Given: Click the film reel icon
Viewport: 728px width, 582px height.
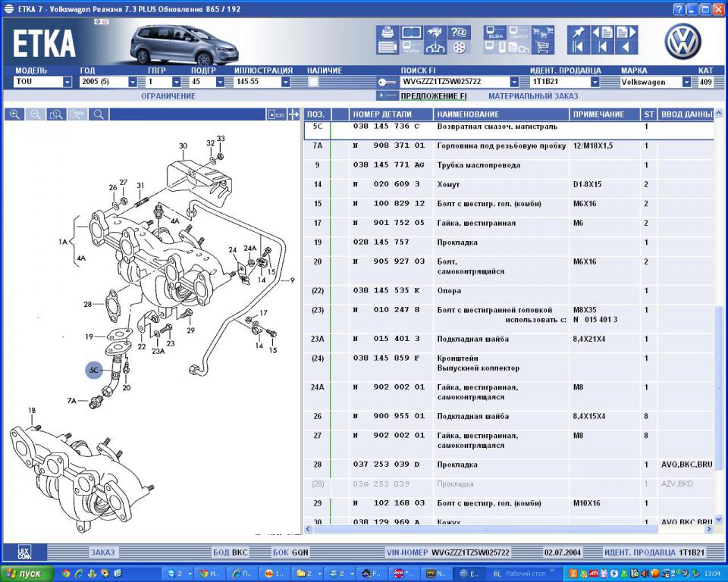Looking at the screenshot, I should click(x=459, y=47).
